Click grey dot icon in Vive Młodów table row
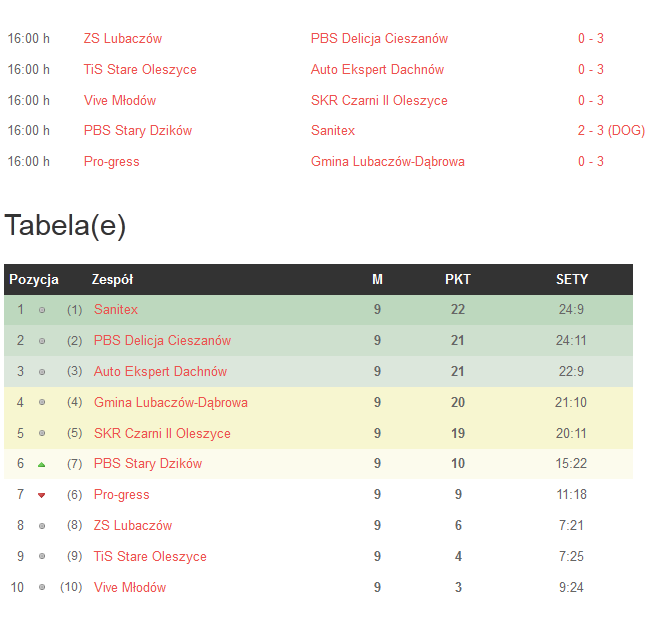The width and height of the screenshot is (647, 631). pyautogui.click(x=42, y=588)
